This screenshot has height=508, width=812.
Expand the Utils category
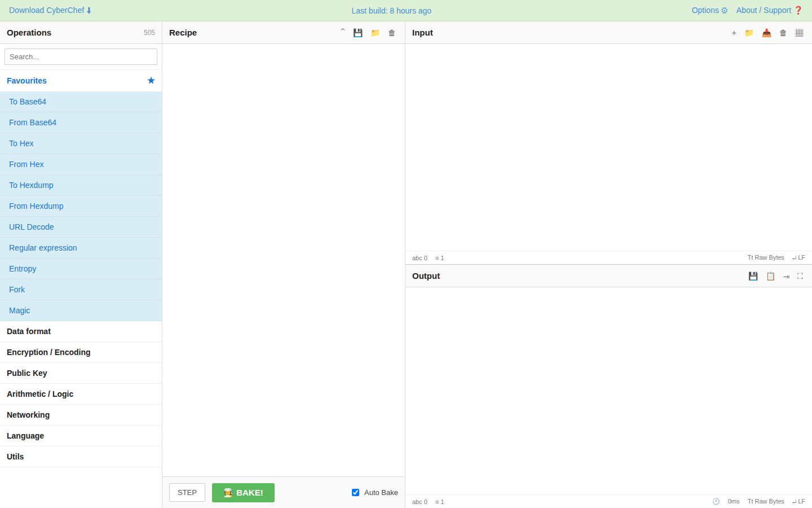pyautogui.click(x=81, y=457)
